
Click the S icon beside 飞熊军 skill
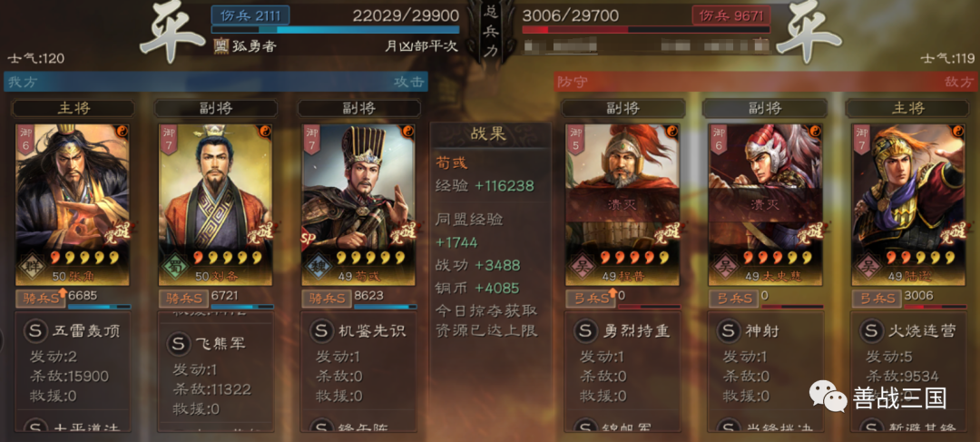click(x=178, y=343)
